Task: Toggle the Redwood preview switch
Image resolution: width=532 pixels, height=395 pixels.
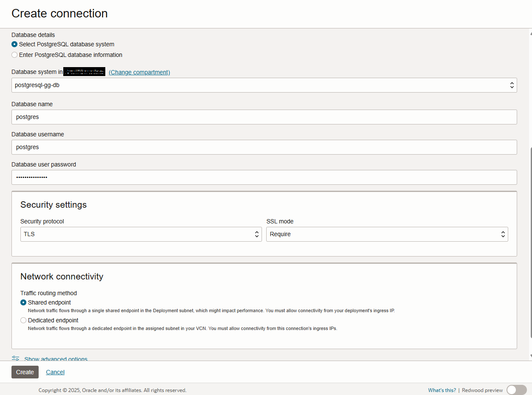Action: 516,390
